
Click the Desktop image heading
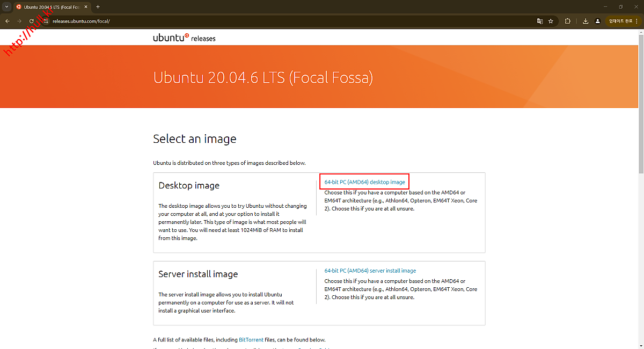tap(189, 186)
